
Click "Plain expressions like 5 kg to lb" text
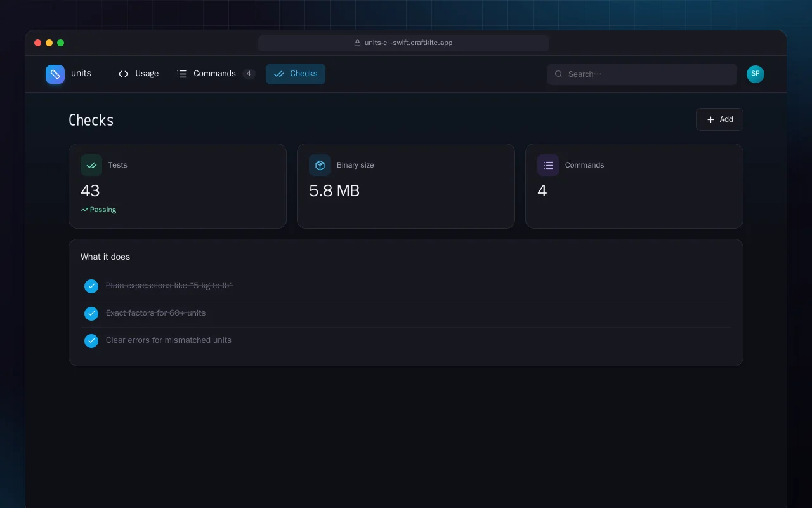[169, 286]
